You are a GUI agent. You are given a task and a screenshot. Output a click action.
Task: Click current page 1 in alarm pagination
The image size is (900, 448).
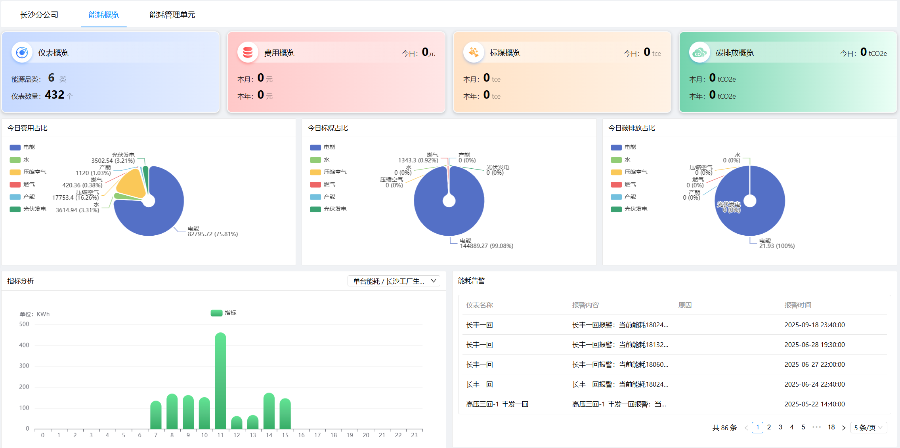pyautogui.click(x=758, y=427)
